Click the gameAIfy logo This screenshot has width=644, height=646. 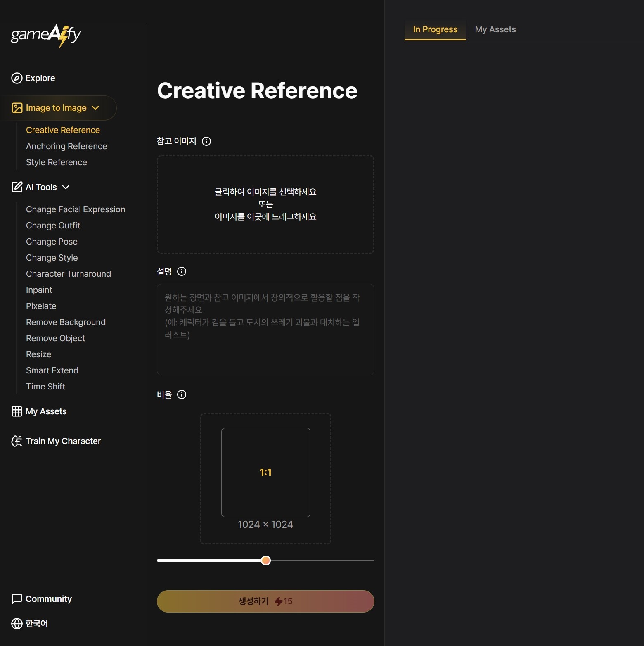tap(46, 35)
